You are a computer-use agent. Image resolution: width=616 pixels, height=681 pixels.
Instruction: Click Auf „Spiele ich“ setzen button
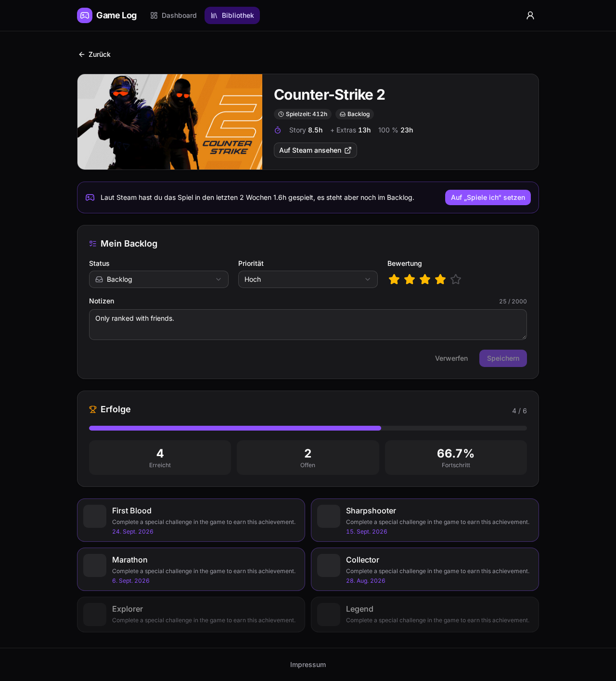pyautogui.click(x=488, y=197)
